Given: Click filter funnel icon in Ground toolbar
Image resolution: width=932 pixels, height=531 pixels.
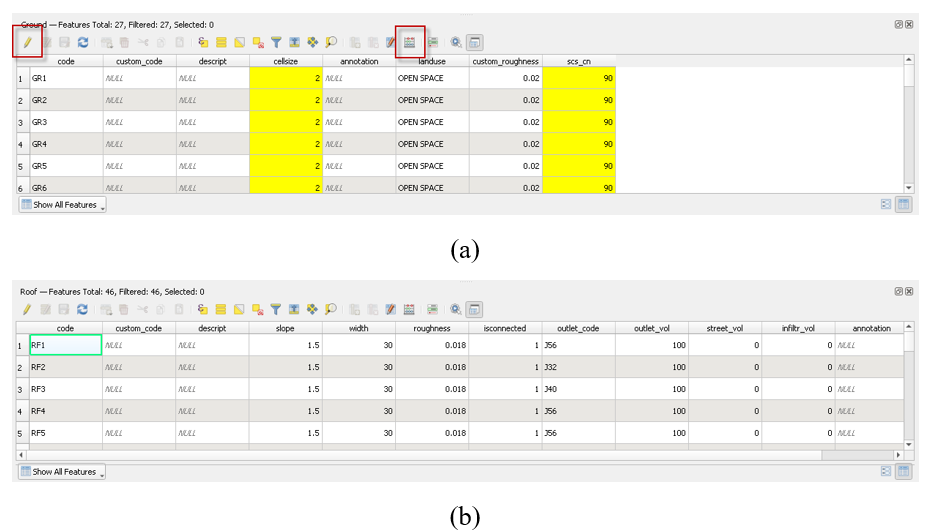Looking at the screenshot, I should (x=277, y=43).
